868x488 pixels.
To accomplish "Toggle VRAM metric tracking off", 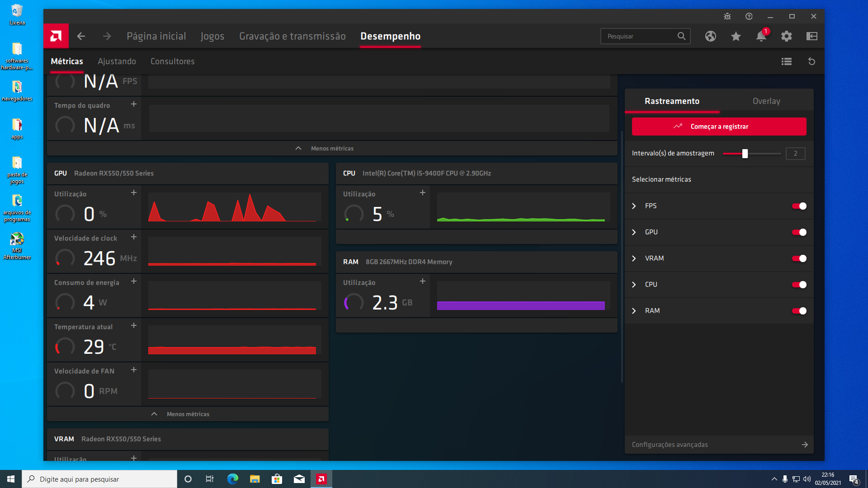I will pos(799,258).
